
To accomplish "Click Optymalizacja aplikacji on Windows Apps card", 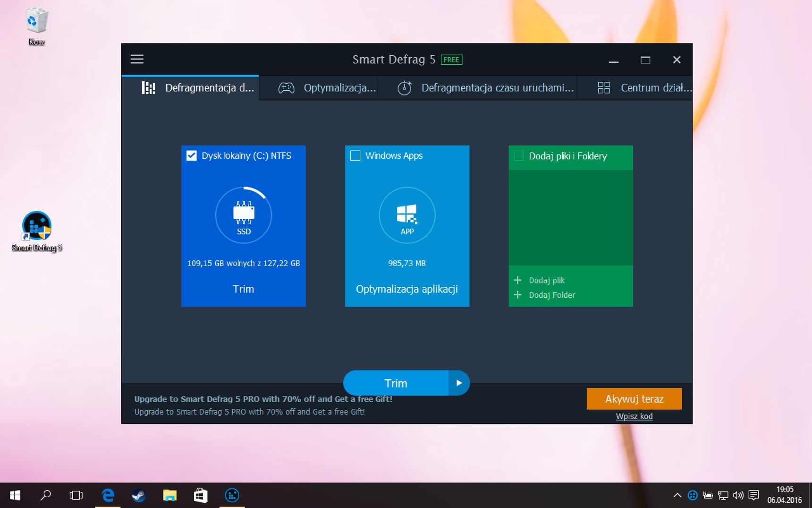I will (x=407, y=289).
